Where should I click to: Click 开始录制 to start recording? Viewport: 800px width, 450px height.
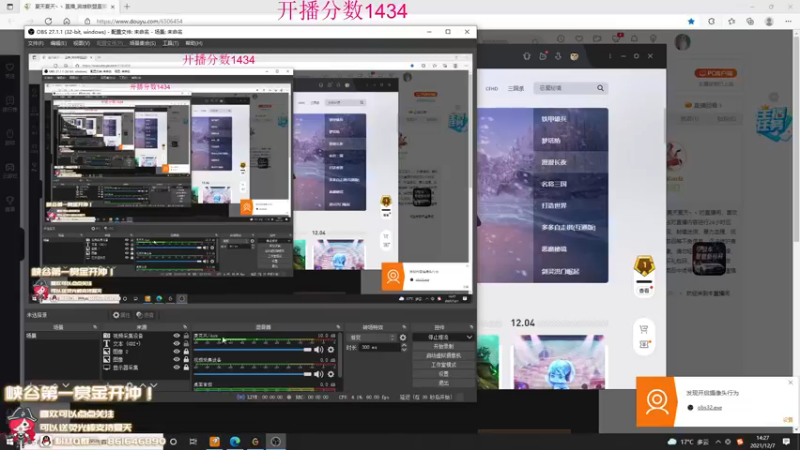pos(443,346)
